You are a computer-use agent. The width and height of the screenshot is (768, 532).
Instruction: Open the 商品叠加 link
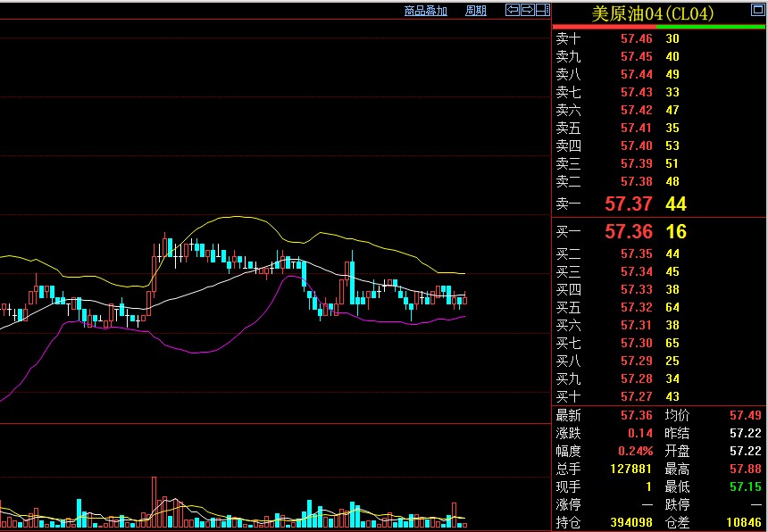click(x=426, y=11)
